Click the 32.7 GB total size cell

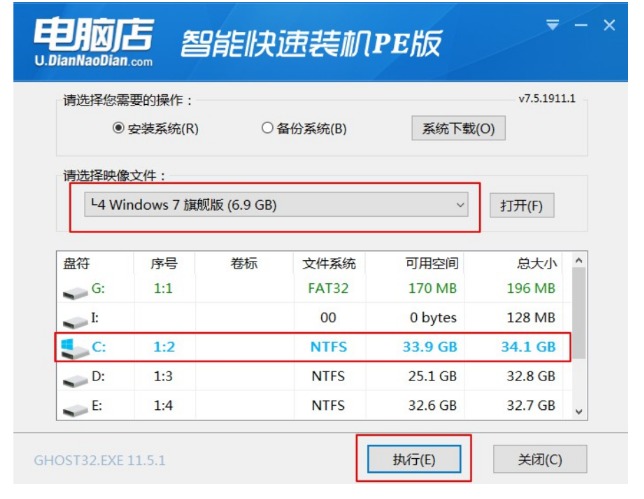(531, 406)
